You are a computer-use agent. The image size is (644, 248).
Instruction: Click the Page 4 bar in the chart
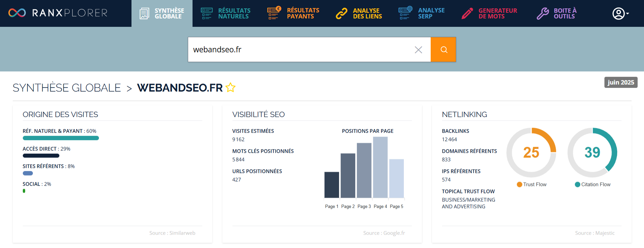[x=380, y=167]
